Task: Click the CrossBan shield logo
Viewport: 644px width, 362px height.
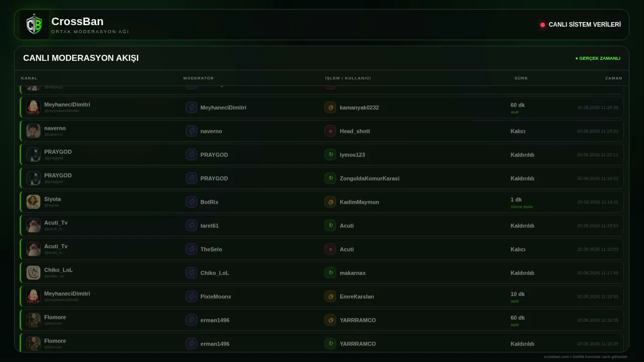Action: (34, 25)
